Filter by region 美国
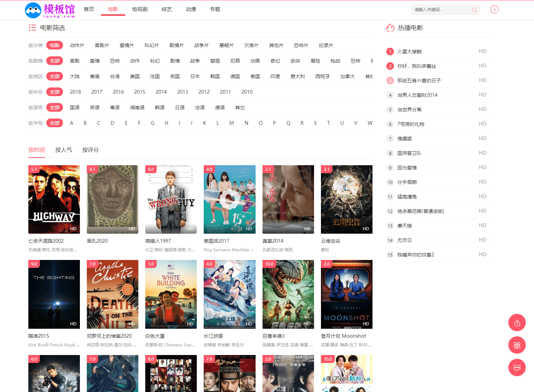534x392 pixels. click(x=135, y=76)
